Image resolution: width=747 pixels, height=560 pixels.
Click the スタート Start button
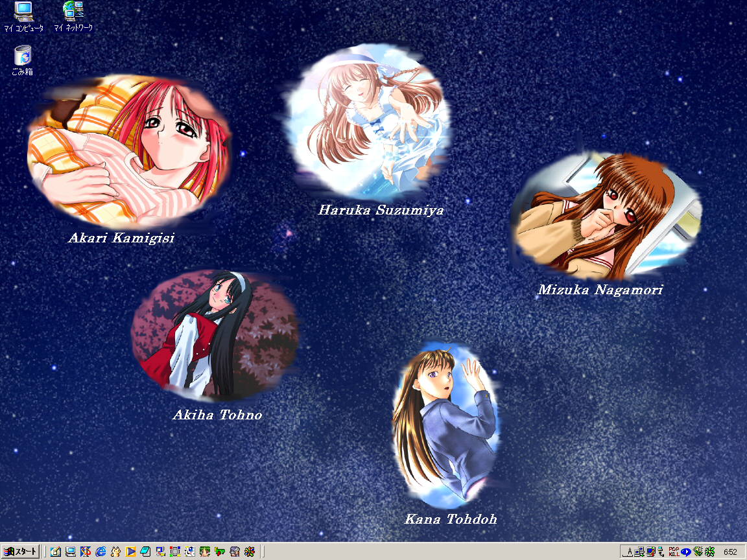(20, 552)
